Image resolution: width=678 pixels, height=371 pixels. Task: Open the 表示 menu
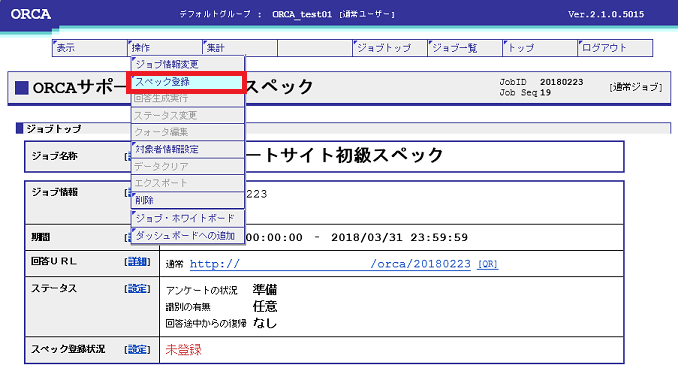click(x=90, y=48)
